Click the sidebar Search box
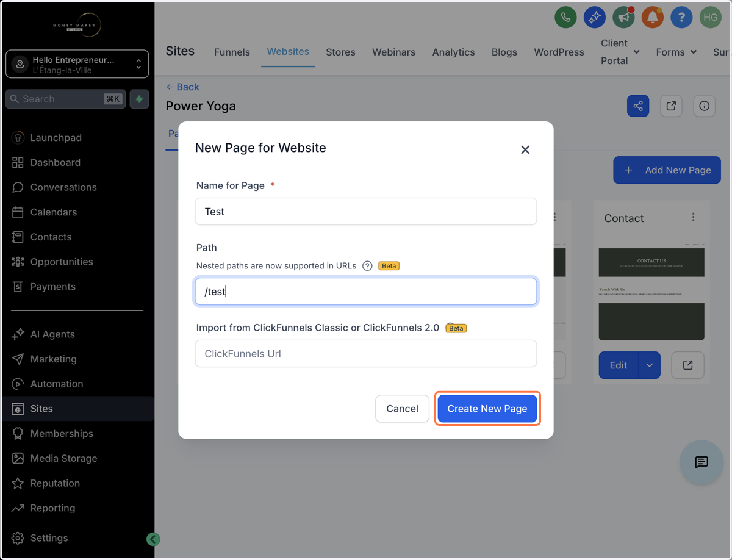Viewport: 732px width, 560px height. pyautogui.click(x=66, y=99)
